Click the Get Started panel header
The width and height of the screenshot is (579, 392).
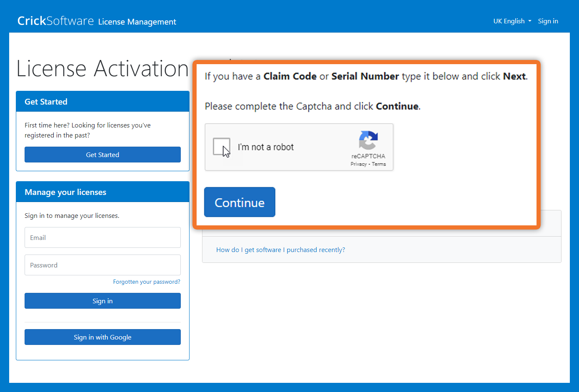[x=102, y=102]
